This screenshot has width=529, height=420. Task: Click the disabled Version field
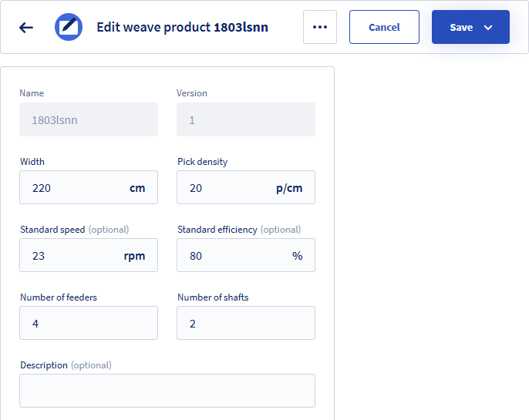click(x=246, y=119)
